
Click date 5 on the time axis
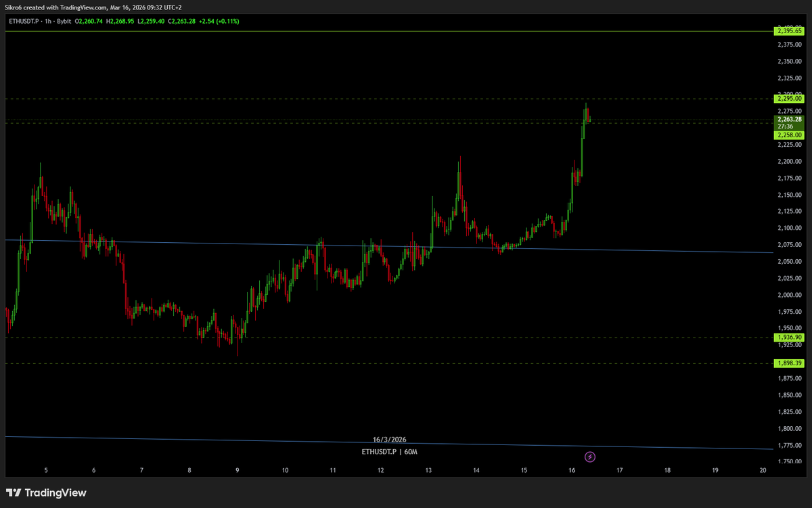tap(46, 470)
